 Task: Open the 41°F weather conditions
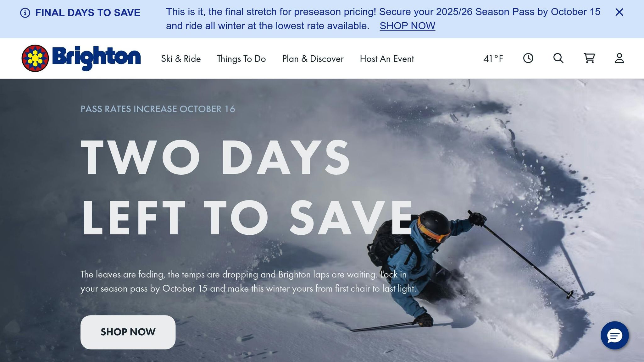tap(493, 59)
